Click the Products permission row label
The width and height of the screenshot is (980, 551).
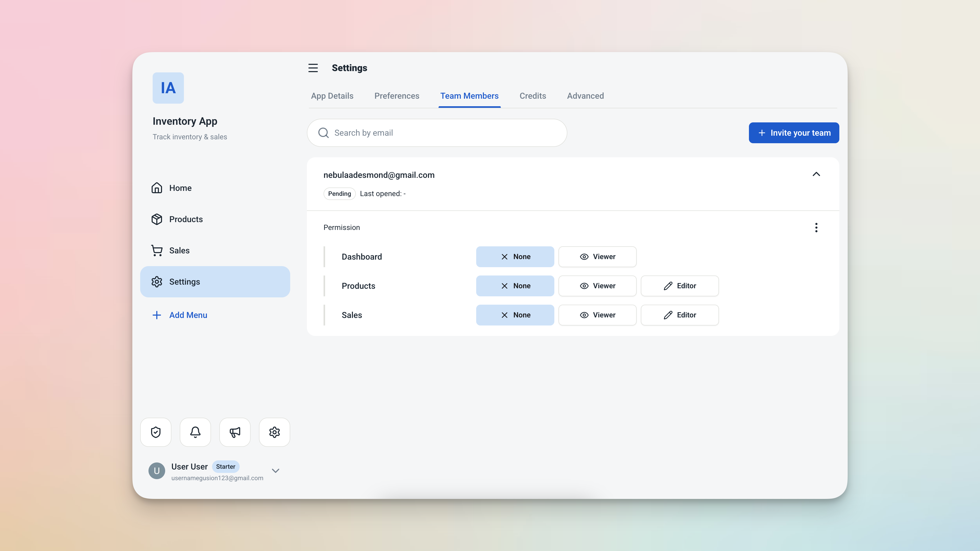pyautogui.click(x=358, y=286)
